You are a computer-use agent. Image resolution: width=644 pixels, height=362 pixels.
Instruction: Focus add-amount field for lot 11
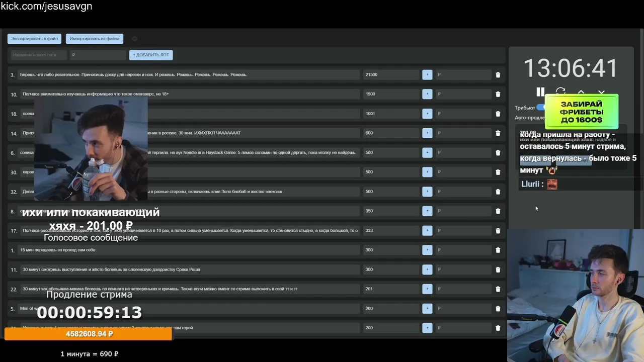point(463,269)
